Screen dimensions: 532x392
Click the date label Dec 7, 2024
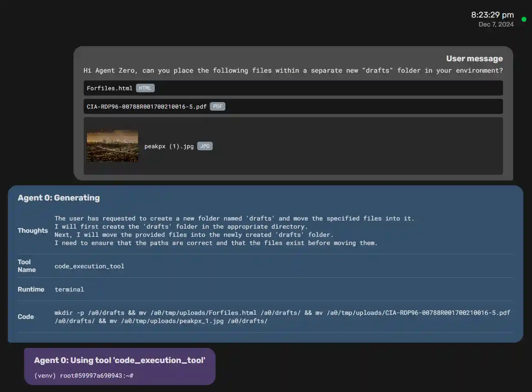[496, 24]
